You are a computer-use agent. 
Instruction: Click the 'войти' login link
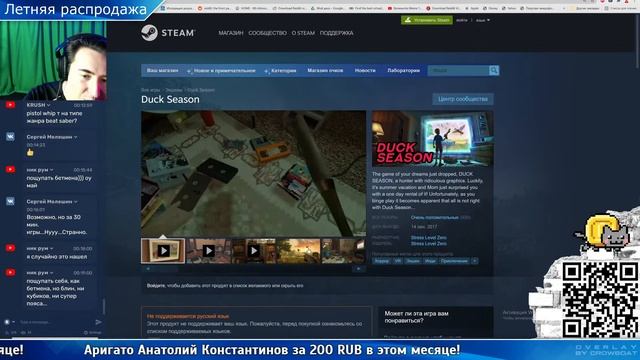[462, 20]
